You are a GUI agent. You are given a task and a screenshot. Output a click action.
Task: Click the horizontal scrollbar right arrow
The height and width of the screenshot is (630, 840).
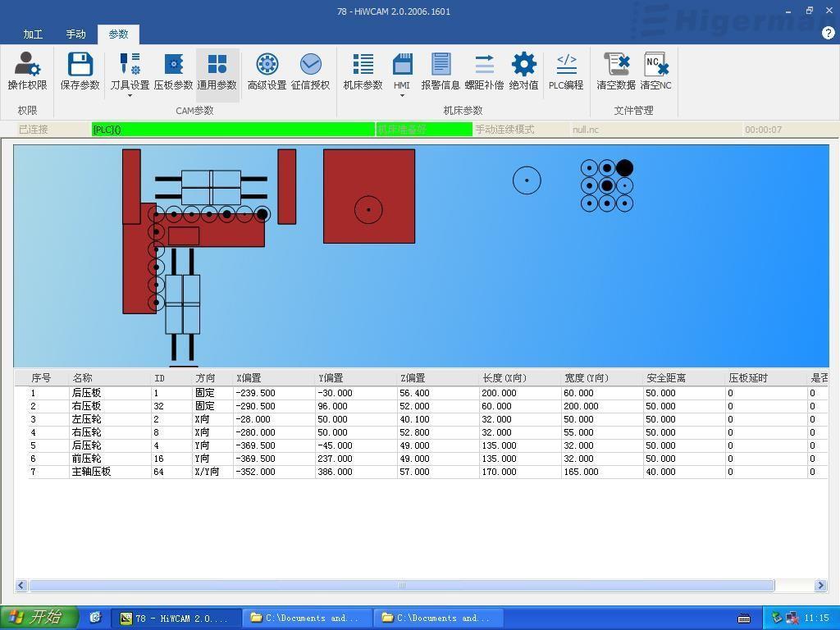(820, 586)
